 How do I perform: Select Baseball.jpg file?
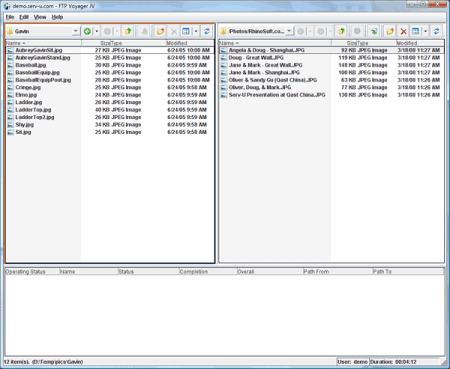pos(31,65)
